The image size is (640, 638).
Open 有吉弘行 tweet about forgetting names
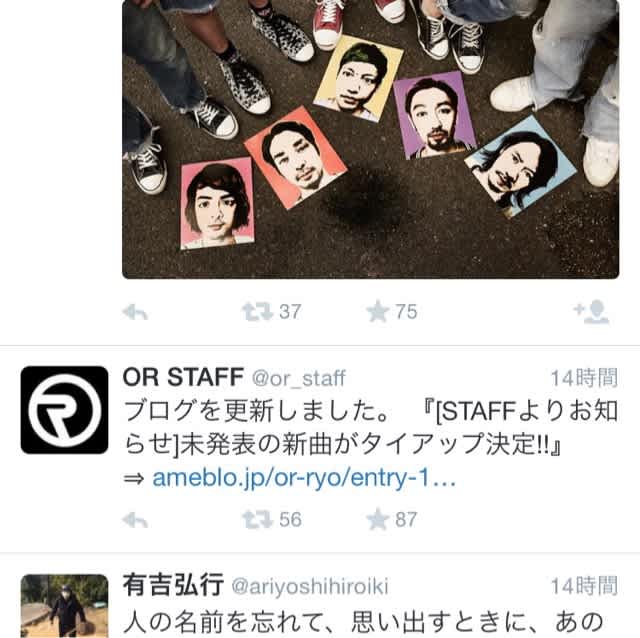coord(363,622)
